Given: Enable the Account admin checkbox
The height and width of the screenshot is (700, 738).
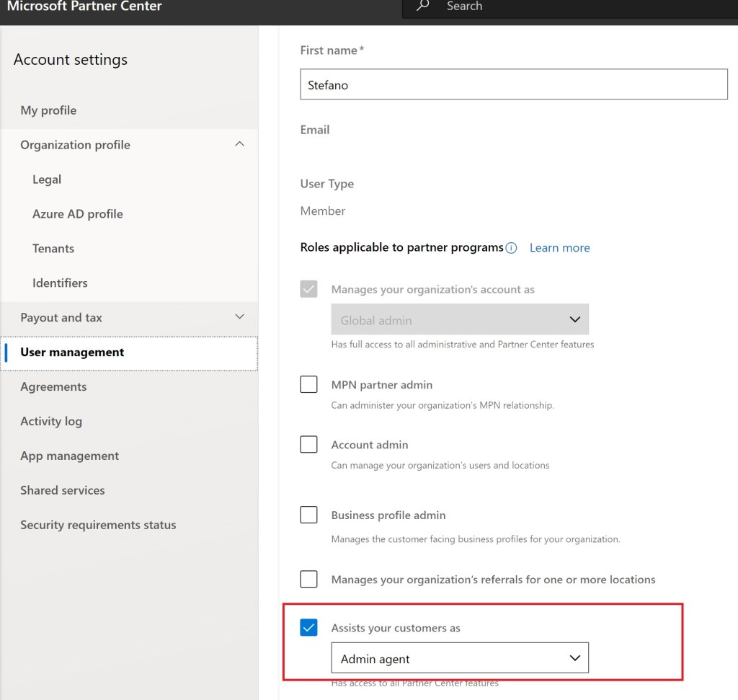Looking at the screenshot, I should pyautogui.click(x=308, y=444).
